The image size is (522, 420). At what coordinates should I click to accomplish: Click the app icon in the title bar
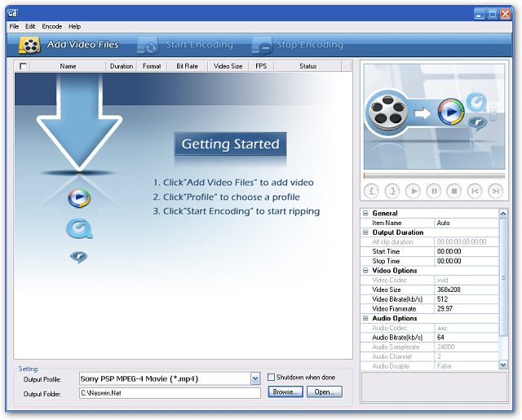[x=12, y=13]
